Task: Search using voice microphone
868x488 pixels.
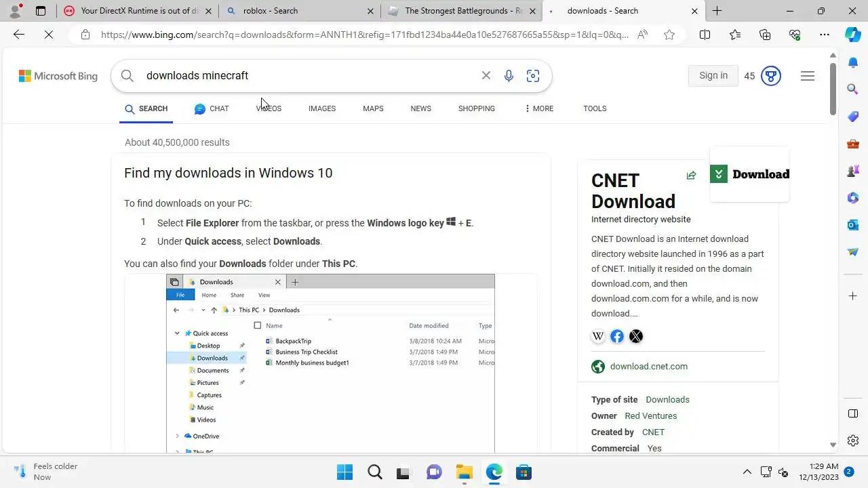Action: point(509,76)
